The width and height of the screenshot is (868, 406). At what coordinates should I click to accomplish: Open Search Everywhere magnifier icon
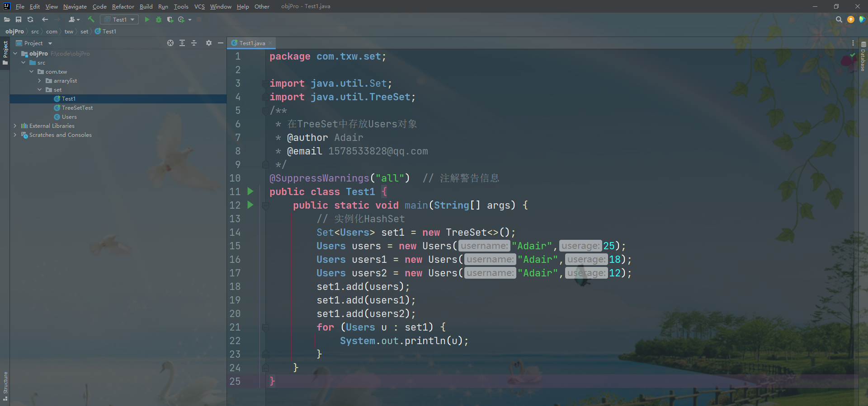coord(839,19)
